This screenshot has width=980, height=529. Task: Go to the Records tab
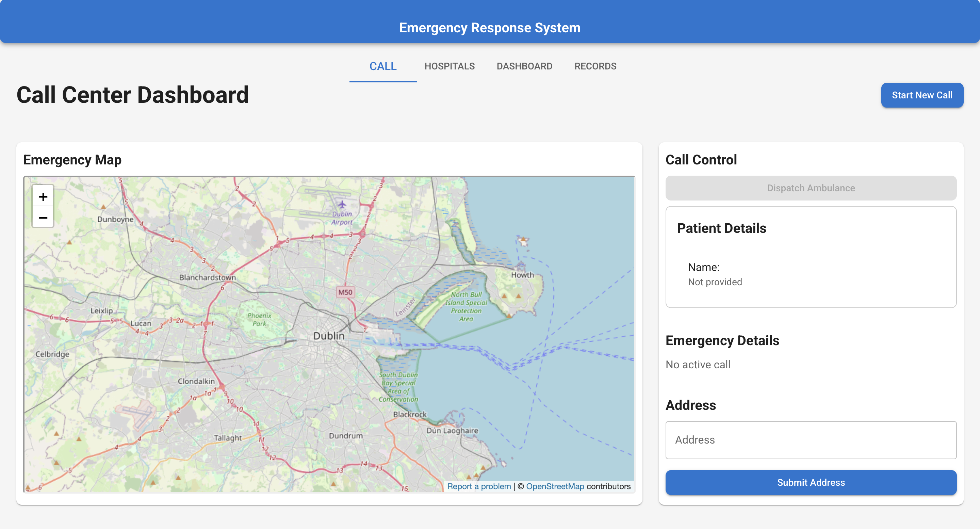[595, 66]
